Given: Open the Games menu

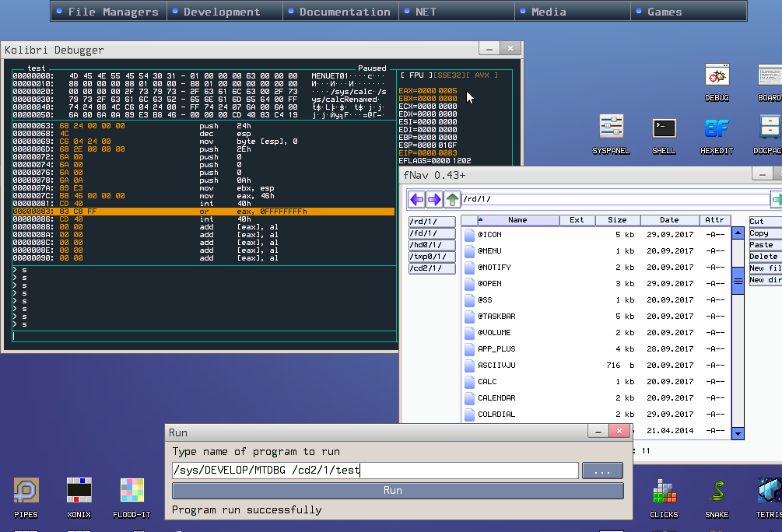Looking at the screenshot, I should coord(665,12).
